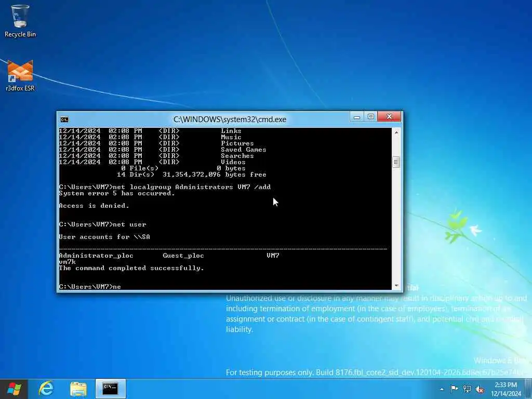Viewport: 532px width, 399px height.
Task: Click the 'Saved Games' directory entry
Action: click(244, 150)
